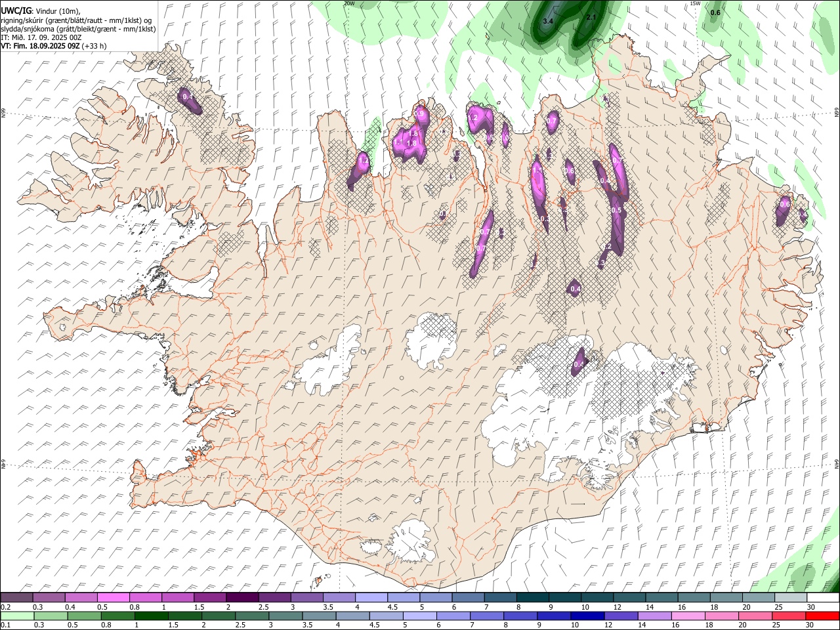This screenshot has height=630, width=840.
Task: Pick the darkest purple 2–2.5 swatch in upper legend
Action: 242,597
